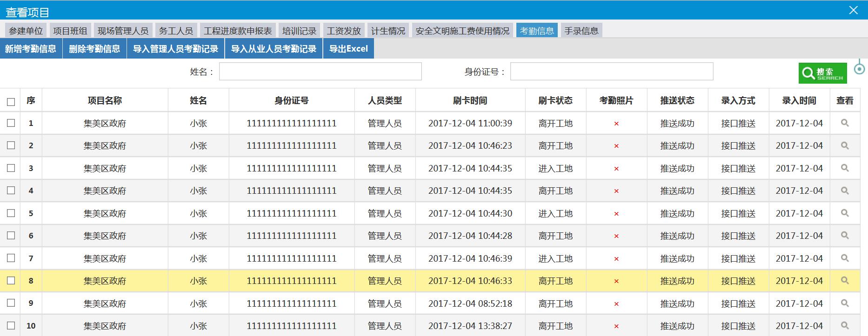Toggle the select-all checkbox in table header
Image resolution: width=868 pixels, height=336 pixels.
[11, 102]
